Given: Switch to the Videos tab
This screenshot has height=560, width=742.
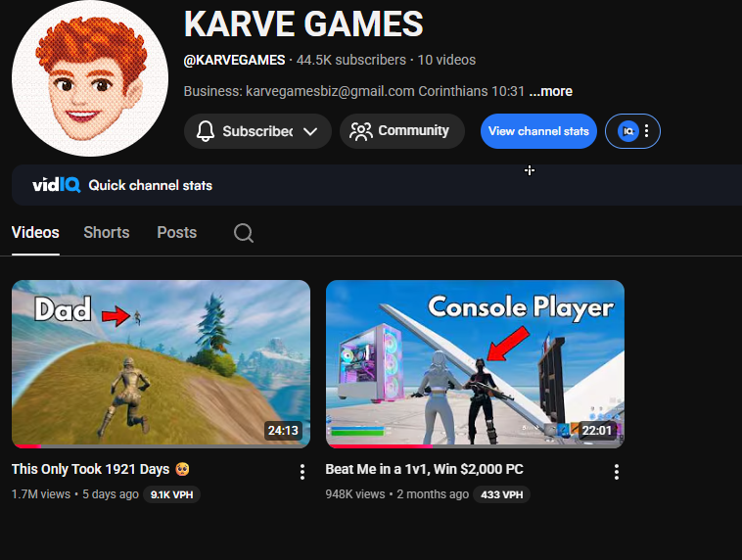Looking at the screenshot, I should 35,232.
